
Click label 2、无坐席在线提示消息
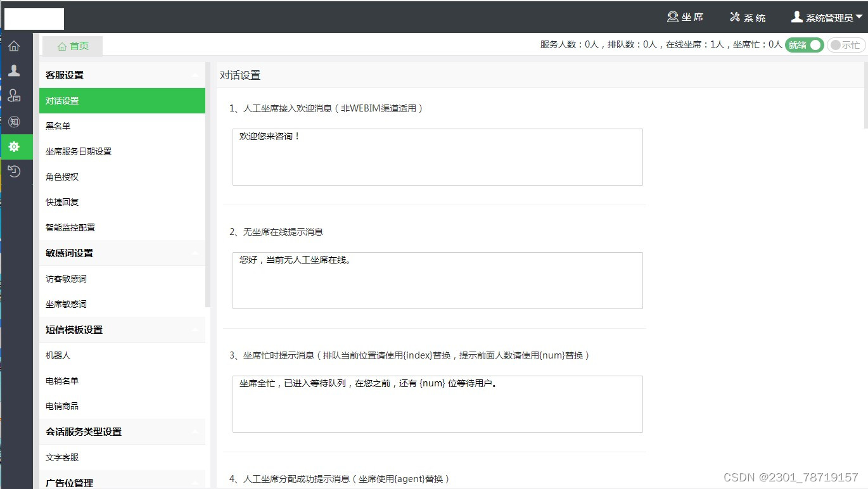(276, 232)
